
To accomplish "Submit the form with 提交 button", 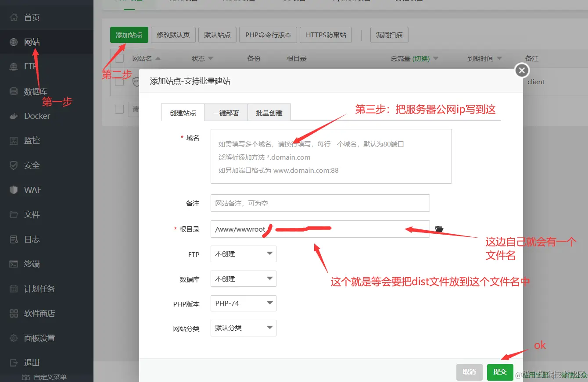I will click(x=500, y=372).
